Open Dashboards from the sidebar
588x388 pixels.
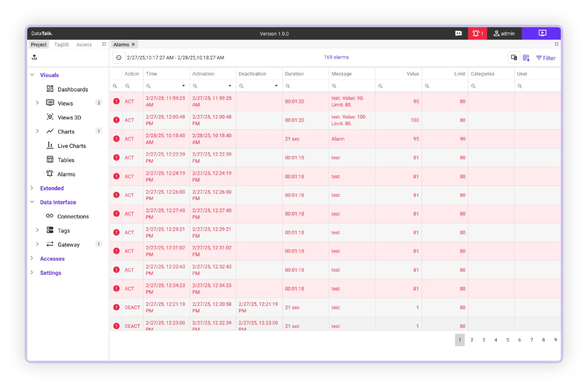(72, 89)
